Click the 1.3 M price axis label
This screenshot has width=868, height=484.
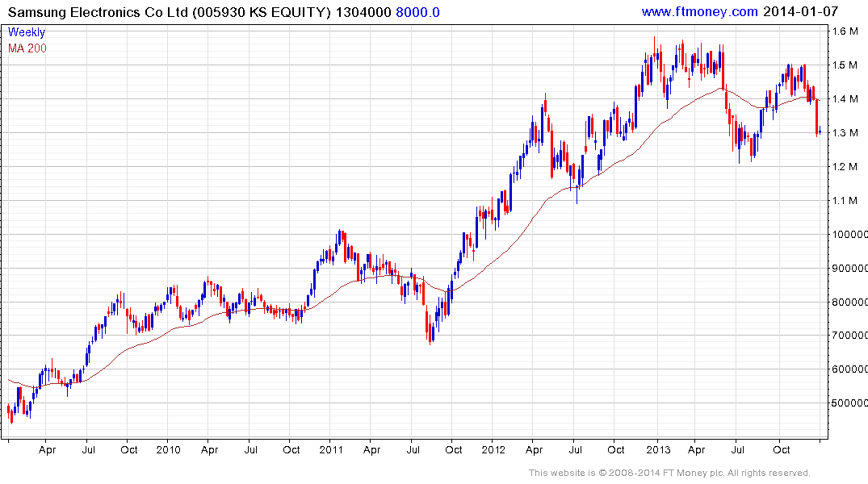(x=845, y=133)
